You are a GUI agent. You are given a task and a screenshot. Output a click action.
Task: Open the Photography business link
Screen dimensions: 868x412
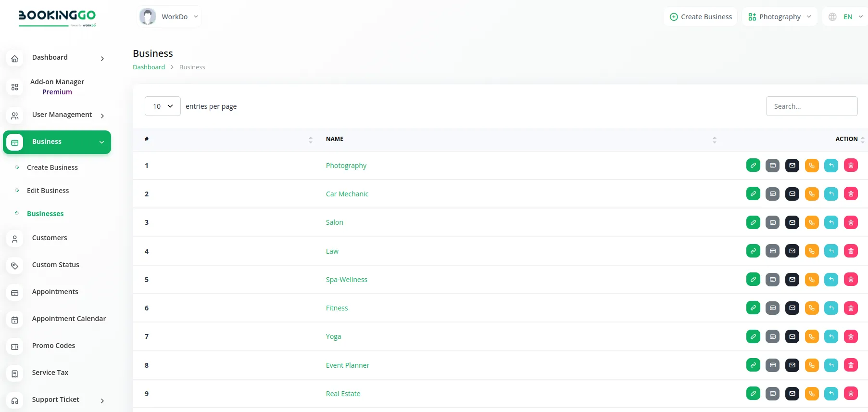(346, 166)
